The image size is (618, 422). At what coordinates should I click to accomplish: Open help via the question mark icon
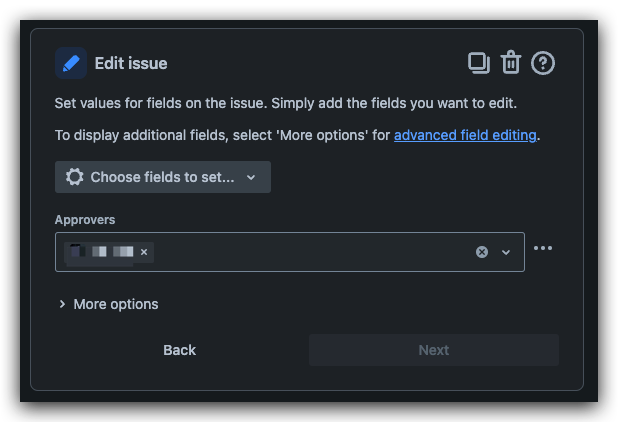tap(543, 63)
